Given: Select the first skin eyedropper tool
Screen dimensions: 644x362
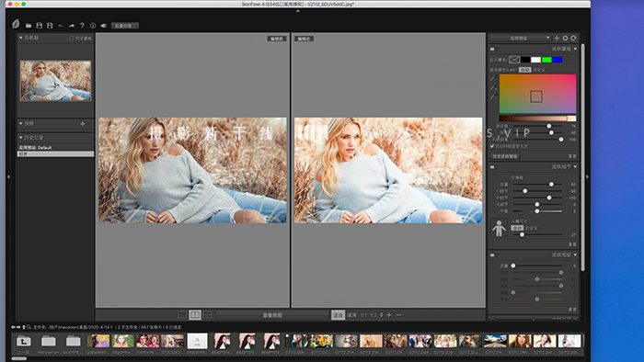Looking at the screenshot, I should click(493, 78).
